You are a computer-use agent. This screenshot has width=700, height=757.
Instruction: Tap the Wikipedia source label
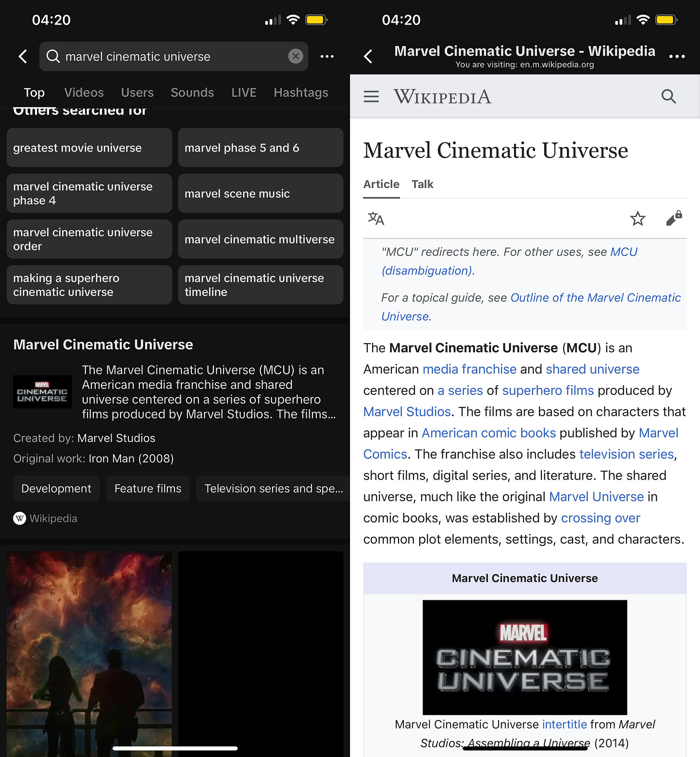pos(53,518)
